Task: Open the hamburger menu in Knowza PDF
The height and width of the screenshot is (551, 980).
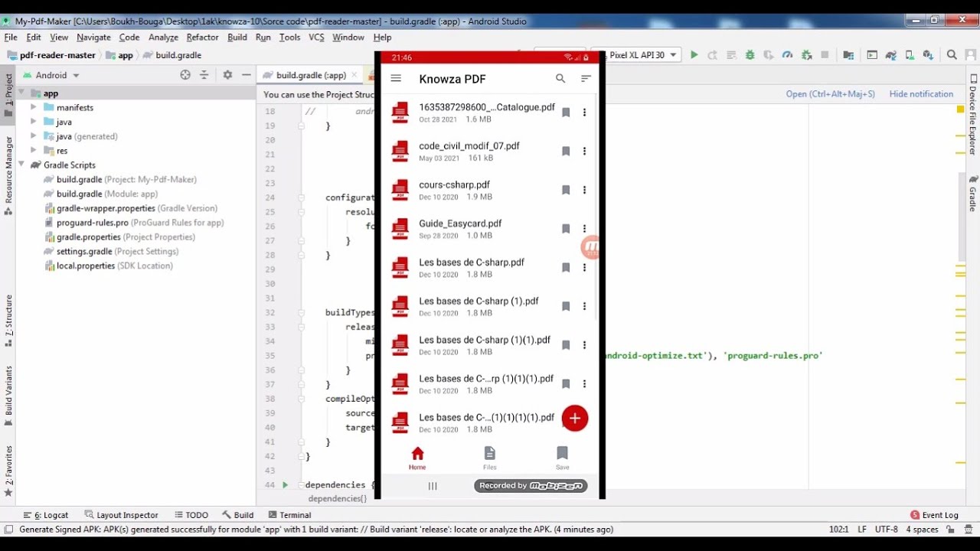Action: click(x=396, y=79)
